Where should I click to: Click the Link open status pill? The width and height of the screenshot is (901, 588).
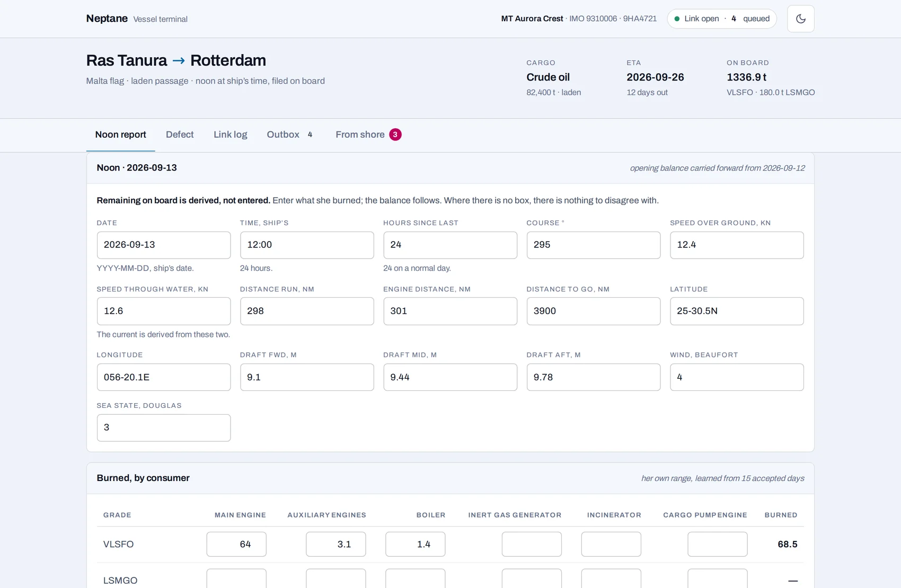722,19
